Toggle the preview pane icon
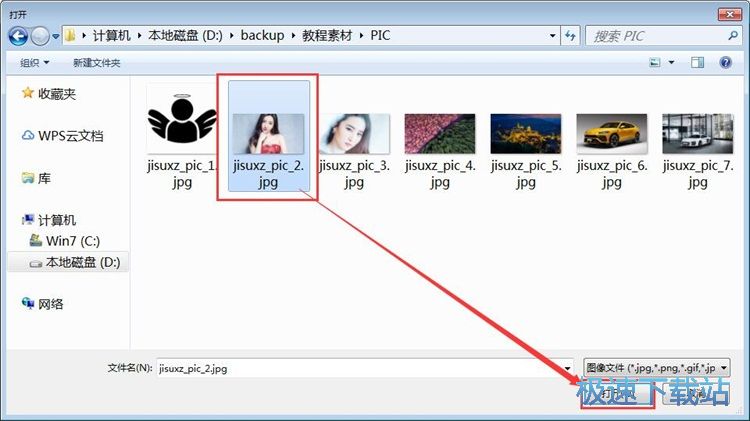Image resolution: width=750 pixels, height=421 pixels. coord(697,63)
